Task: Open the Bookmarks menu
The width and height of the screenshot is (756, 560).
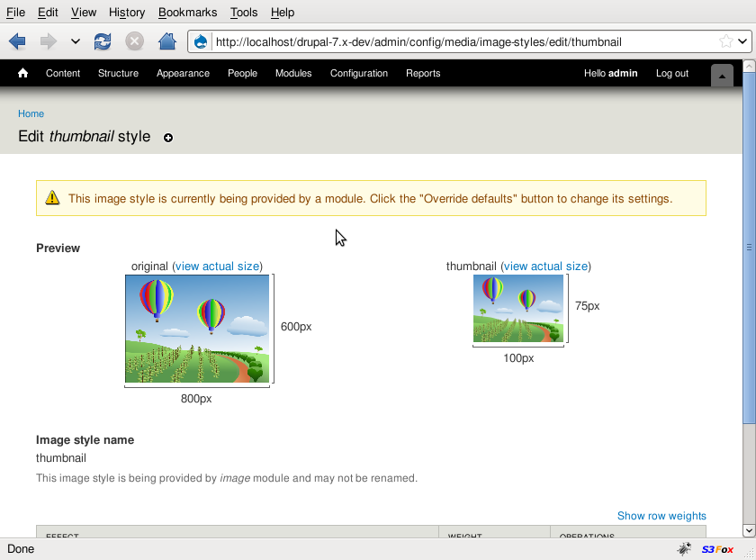Action: 187,13
